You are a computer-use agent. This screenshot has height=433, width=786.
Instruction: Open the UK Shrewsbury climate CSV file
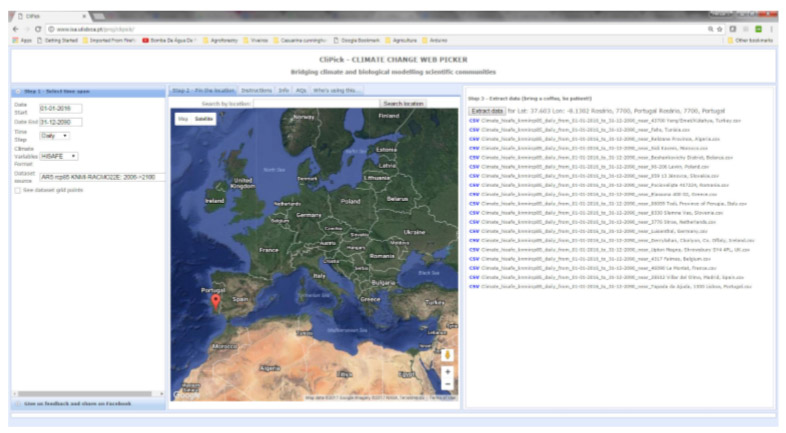(615, 250)
